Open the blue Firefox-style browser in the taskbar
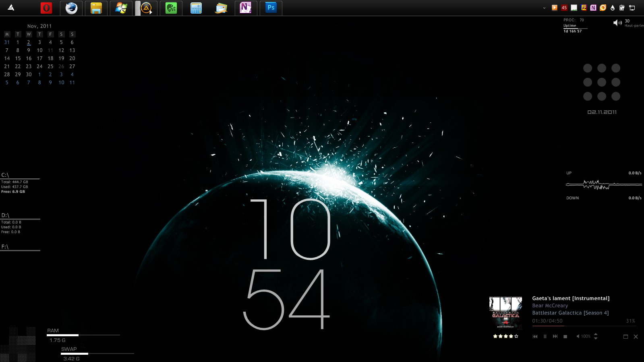The width and height of the screenshot is (644, 362). [x=71, y=8]
